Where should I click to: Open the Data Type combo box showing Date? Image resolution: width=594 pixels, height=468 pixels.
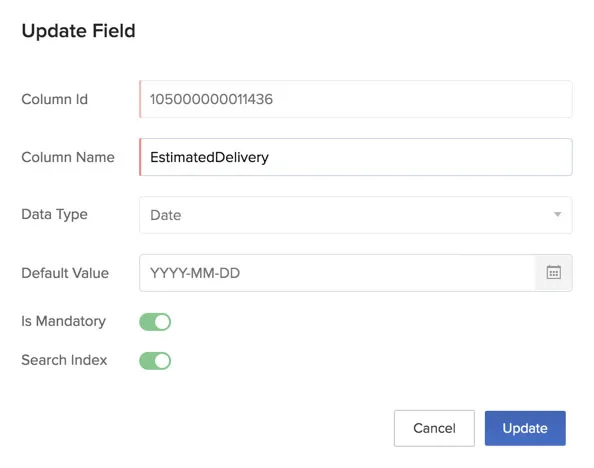coord(356,215)
